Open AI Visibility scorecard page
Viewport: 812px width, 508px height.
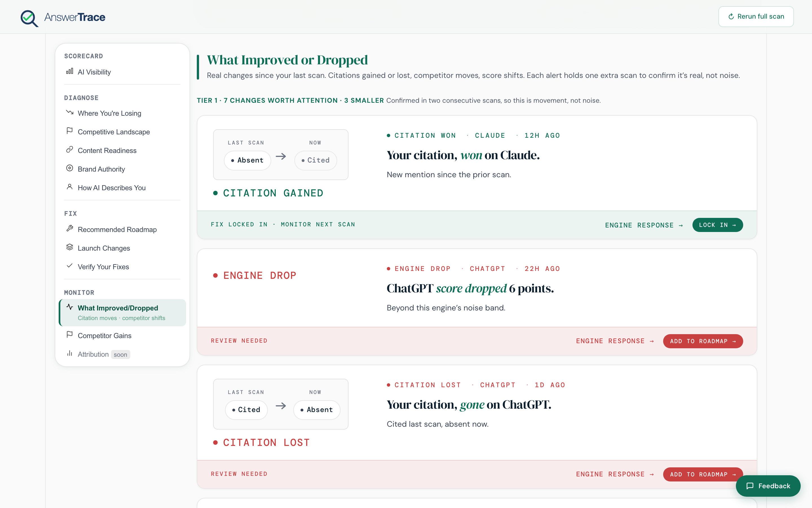pyautogui.click(x=122, y=72)
